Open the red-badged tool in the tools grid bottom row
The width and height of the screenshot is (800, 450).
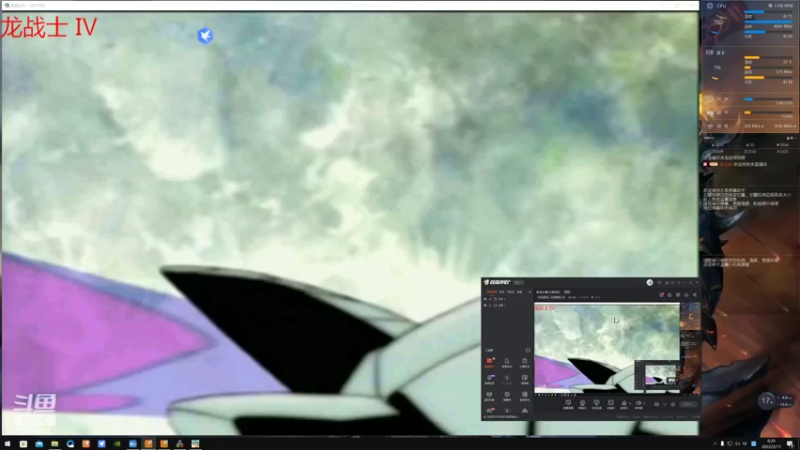(490, 410)
